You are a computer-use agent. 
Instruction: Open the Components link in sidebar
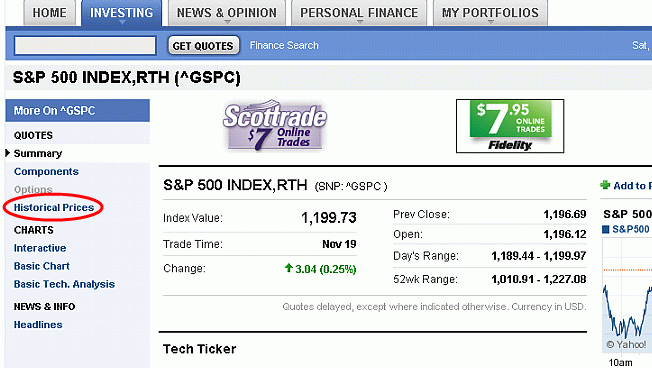point(46,171)
